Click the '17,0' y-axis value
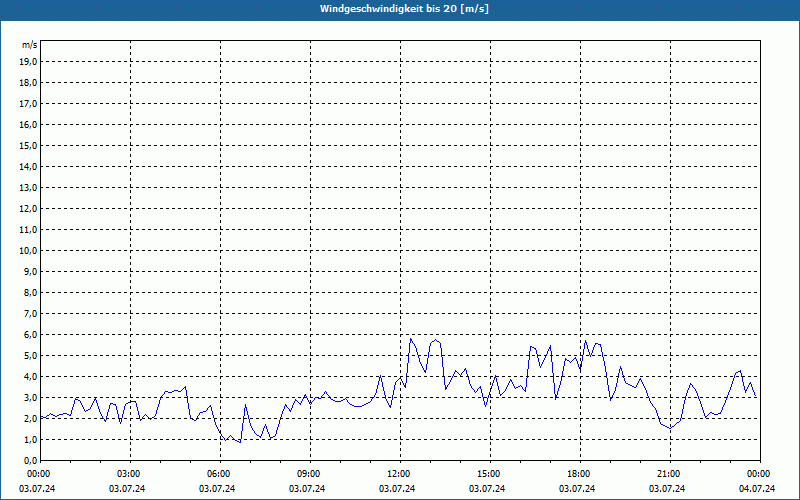The height and width of the screenshot is (500, 800). (29, 104)
